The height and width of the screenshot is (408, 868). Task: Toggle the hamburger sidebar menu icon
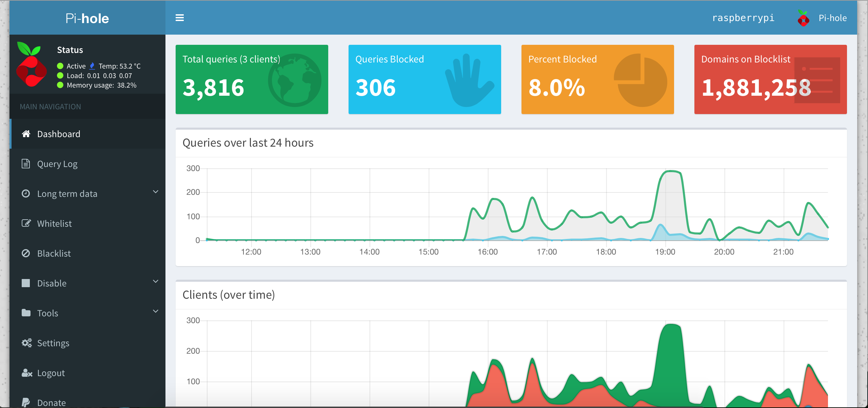[179, 18]
